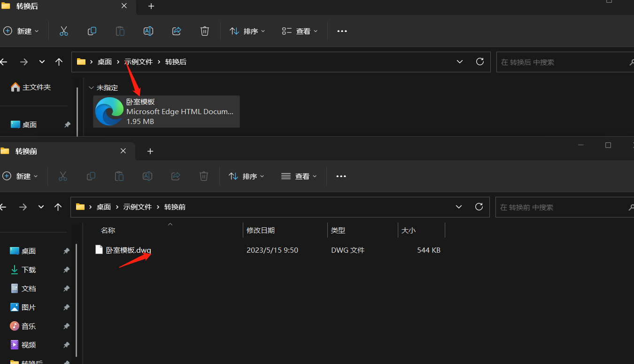The image size is (634, 364).
Task: Click 示例文件 breadcrumb in 转换前 address bar
Action: pyautogui.click(x=138, y=207)
